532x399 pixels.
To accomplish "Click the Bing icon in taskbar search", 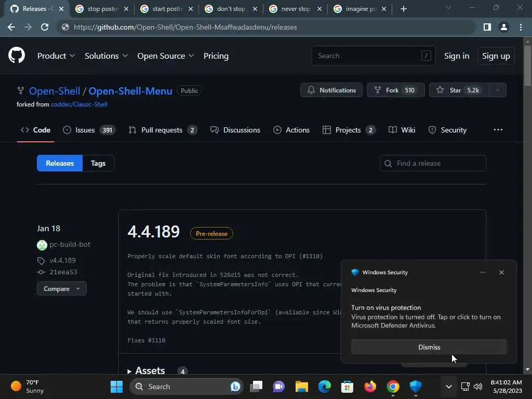I will coord(235,387).
